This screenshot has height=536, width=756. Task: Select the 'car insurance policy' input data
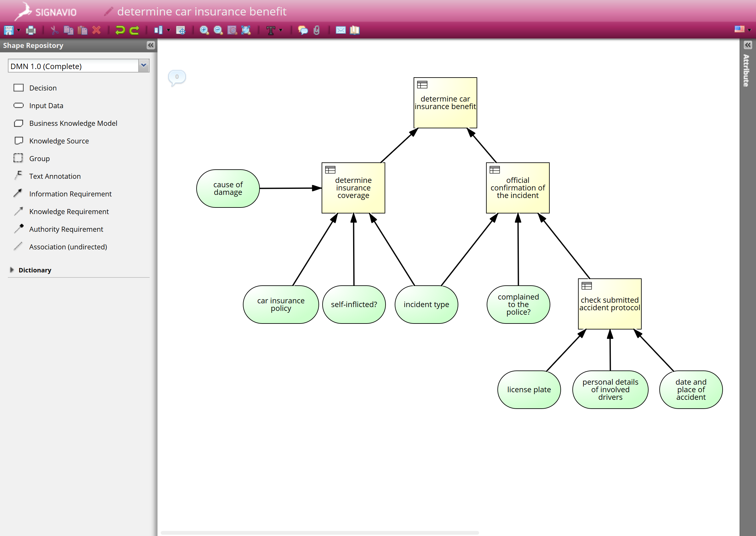click(281, 305)
